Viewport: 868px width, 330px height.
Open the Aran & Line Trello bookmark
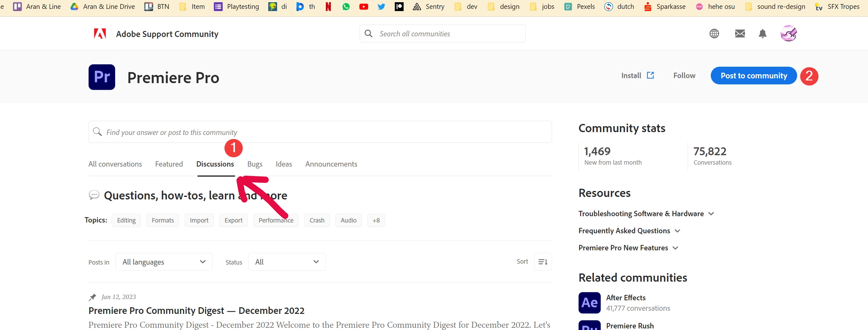coord(37,6)
